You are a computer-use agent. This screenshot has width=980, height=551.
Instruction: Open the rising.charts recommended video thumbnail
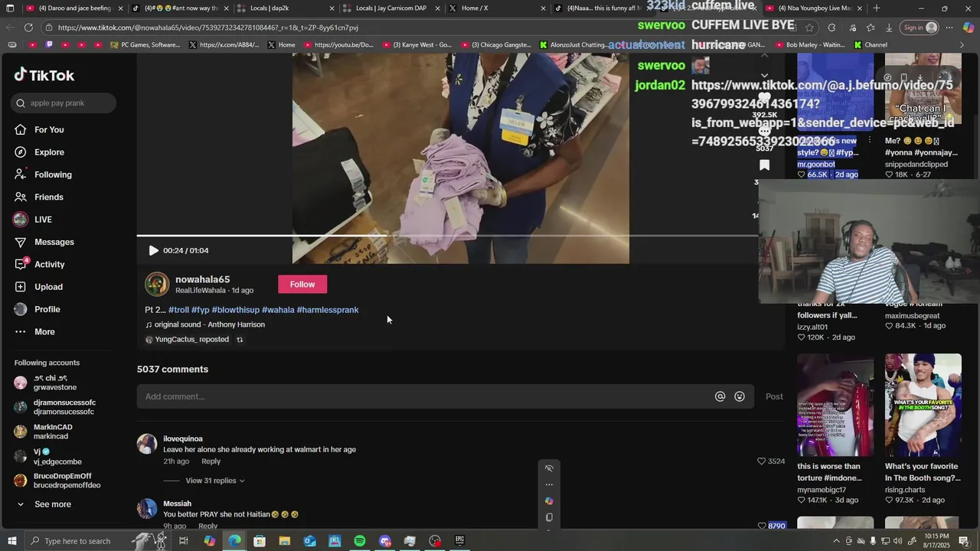pyautogui.click(x=923, y=405)
